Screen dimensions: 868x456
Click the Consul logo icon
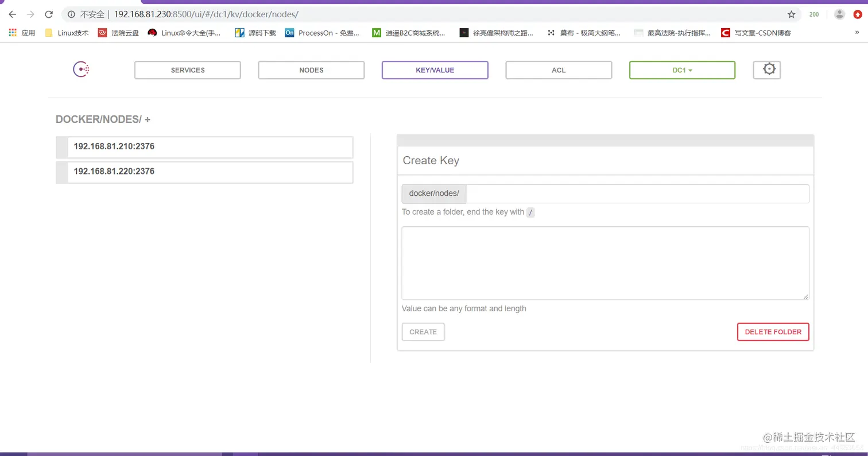[81, 69]
